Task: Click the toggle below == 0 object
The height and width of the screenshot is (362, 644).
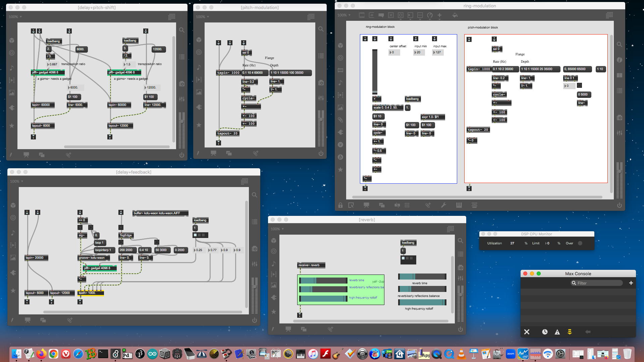Action: [80, 227]
